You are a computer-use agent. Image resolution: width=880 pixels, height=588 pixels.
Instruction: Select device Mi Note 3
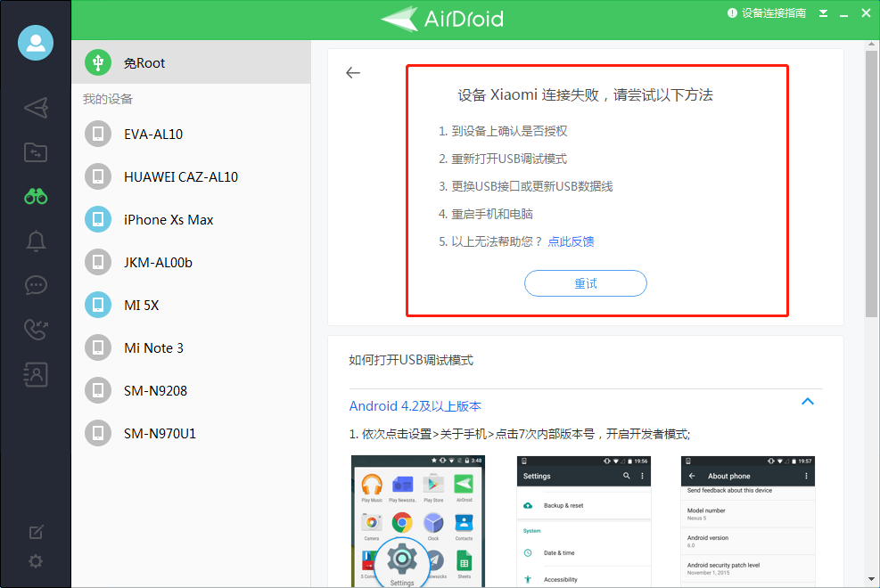pos(191,347)
